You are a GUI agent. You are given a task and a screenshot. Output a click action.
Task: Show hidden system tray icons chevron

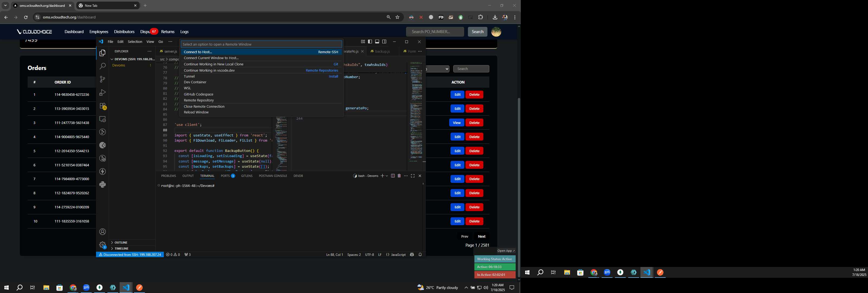(x=466, y=288)
